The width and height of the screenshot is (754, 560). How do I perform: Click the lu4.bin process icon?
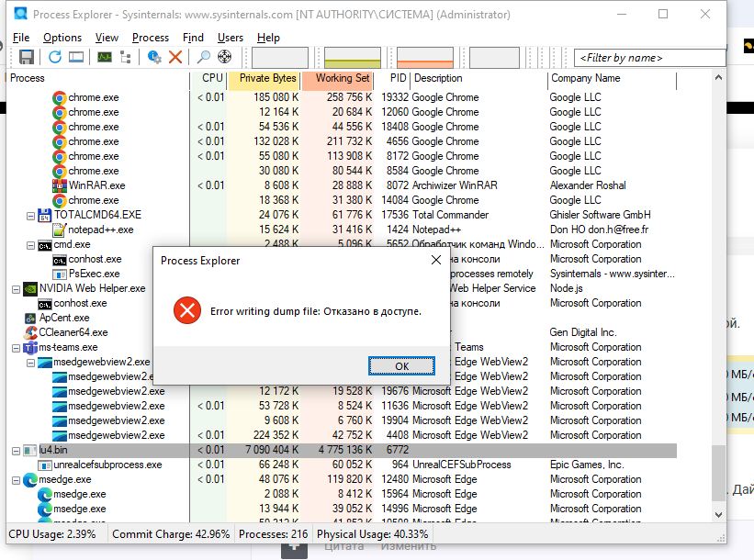[29, 451]
